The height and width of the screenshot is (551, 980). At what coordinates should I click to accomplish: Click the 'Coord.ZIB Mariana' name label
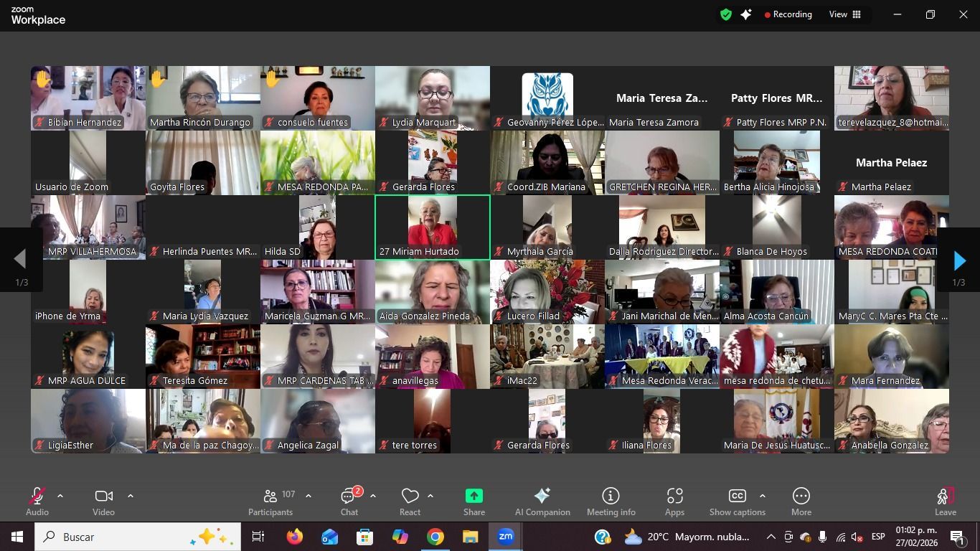click(547, 187)
